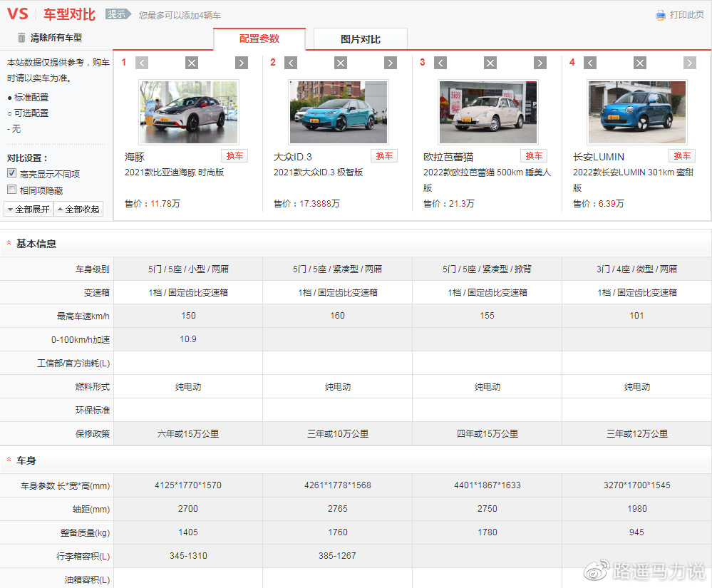Open the 大众ID.3 car photo
712x588 pixels.
[339, 112]
